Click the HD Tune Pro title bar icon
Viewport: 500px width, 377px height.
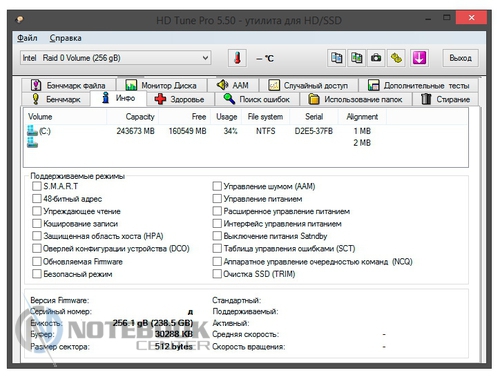(20, 20)
